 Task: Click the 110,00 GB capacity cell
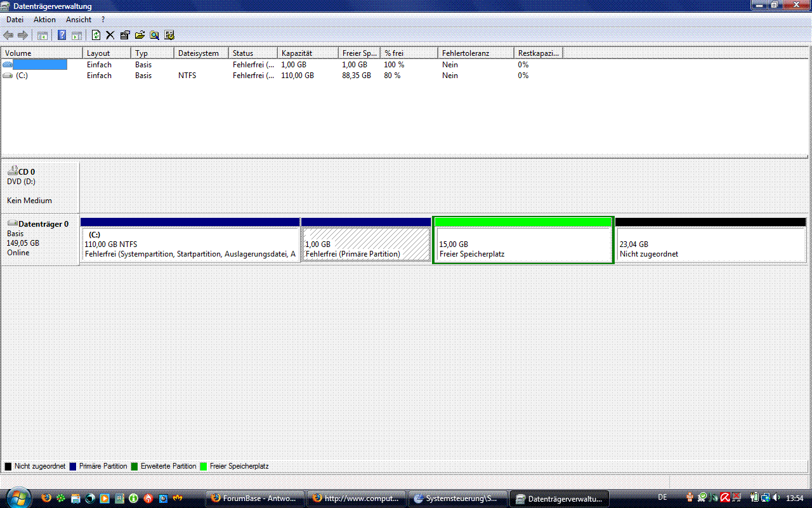click(298, 76)
